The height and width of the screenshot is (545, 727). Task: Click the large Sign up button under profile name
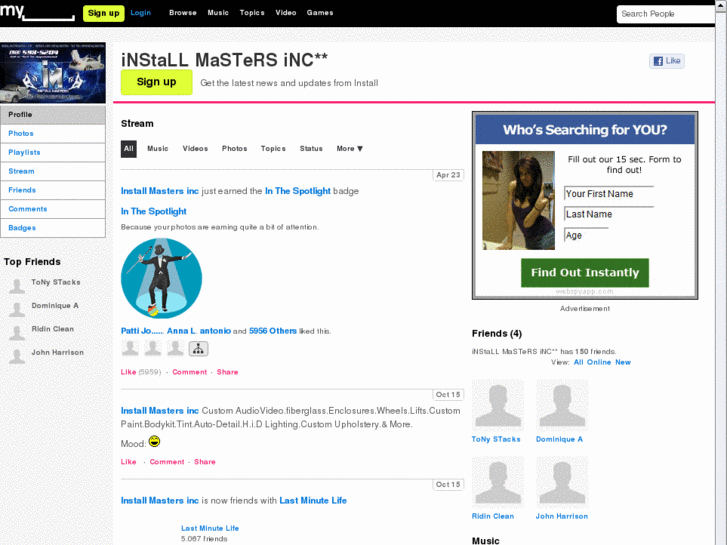tap(157, 82)
